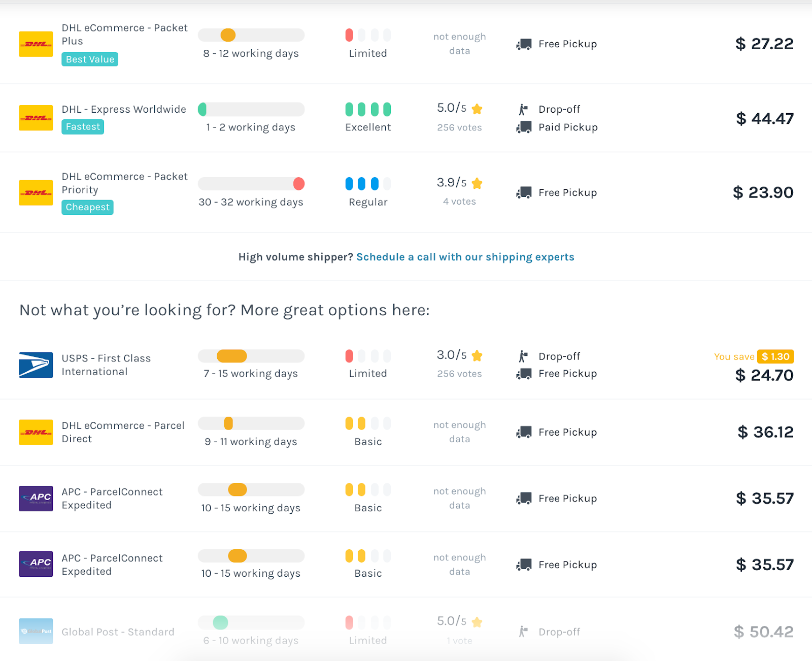
Task: Click the Fastest badge on DHL Express
Action: pos(83,127)
